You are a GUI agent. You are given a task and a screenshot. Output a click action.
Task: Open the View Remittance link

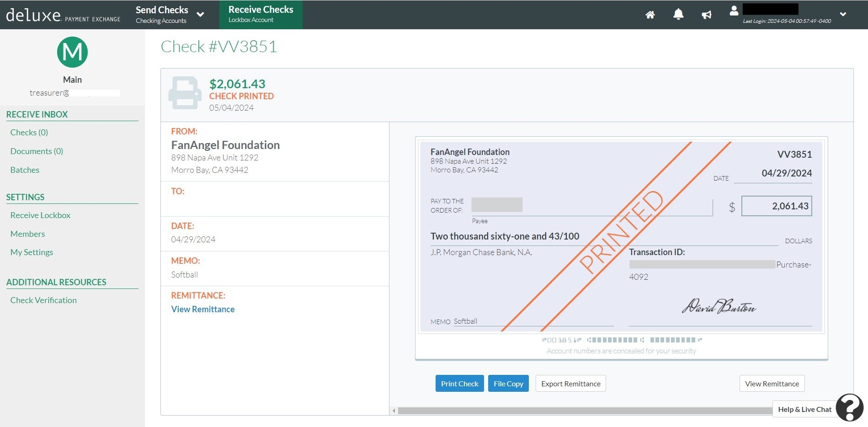coord(202,309)
